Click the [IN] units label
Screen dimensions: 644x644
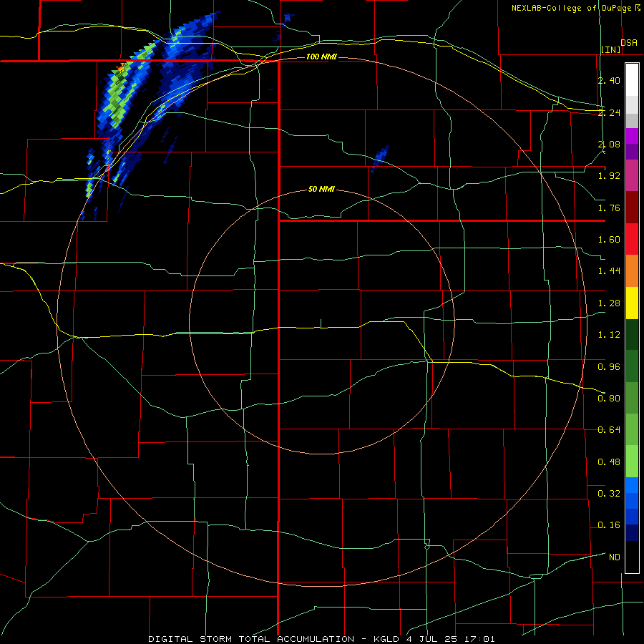point(611,49)
